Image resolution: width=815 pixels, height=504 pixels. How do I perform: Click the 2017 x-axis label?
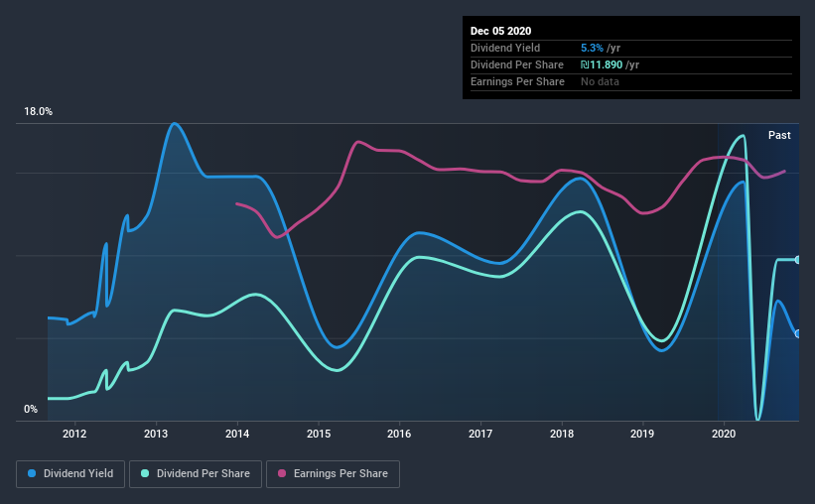[480, 434]
